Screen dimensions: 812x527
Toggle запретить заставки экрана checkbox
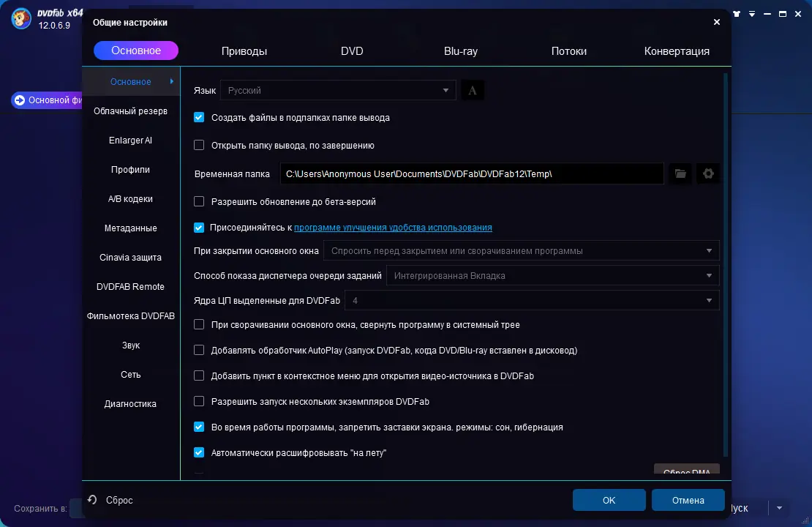pos(199,427)
